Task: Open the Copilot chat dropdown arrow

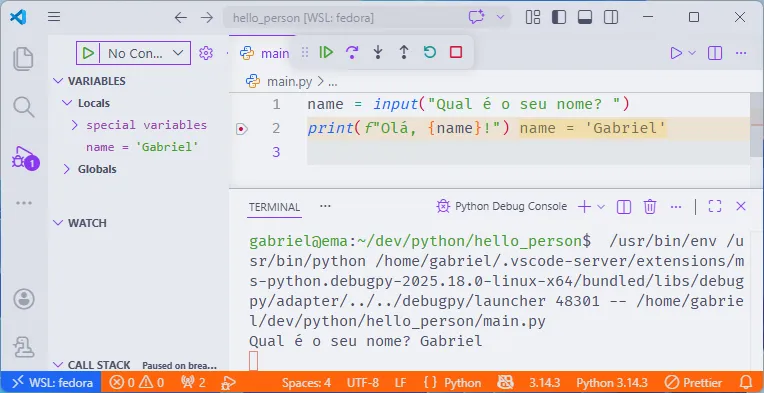Action: pos(500,18)
